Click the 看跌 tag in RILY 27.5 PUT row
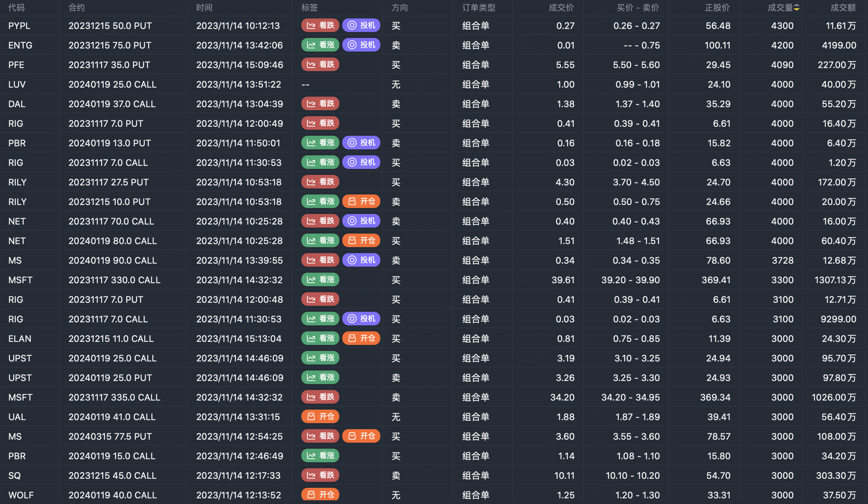The width and height of the screenshot is (868, 504). click(x=320, y=182)
